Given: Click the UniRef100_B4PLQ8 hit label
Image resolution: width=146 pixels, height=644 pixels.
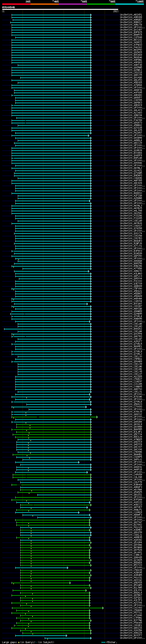Looking at the screenshot, I should 131,158.
